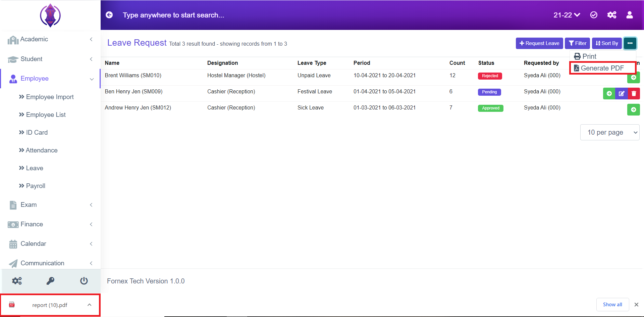Click the Approved status badge
Image resolution: width=644 pixels, height=317 pixels.
pos(491,108)
